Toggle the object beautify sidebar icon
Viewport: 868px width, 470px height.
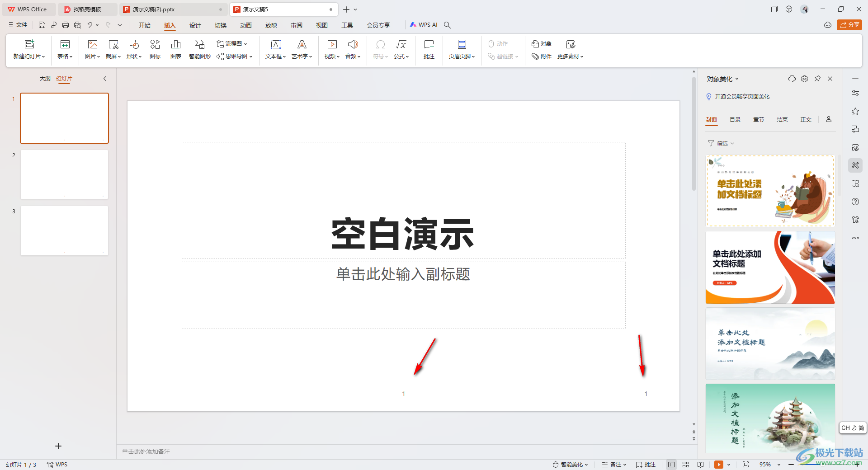(x=855, y=165)
